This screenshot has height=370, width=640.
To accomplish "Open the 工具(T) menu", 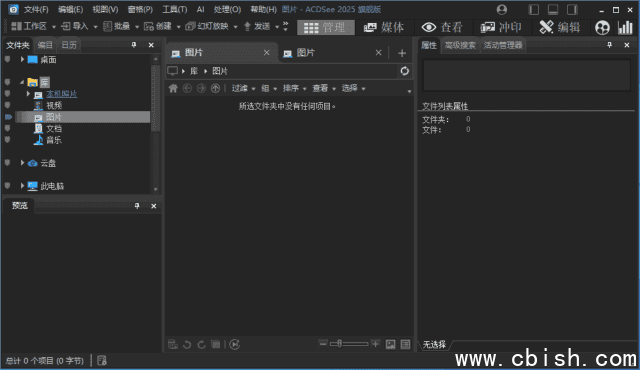I will [175, 9].
